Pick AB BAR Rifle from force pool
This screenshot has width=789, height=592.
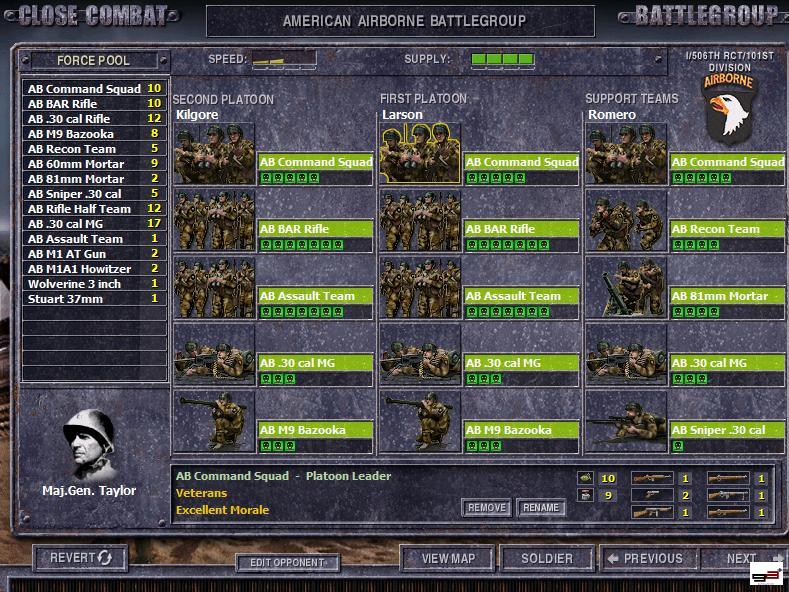(95, 104)
